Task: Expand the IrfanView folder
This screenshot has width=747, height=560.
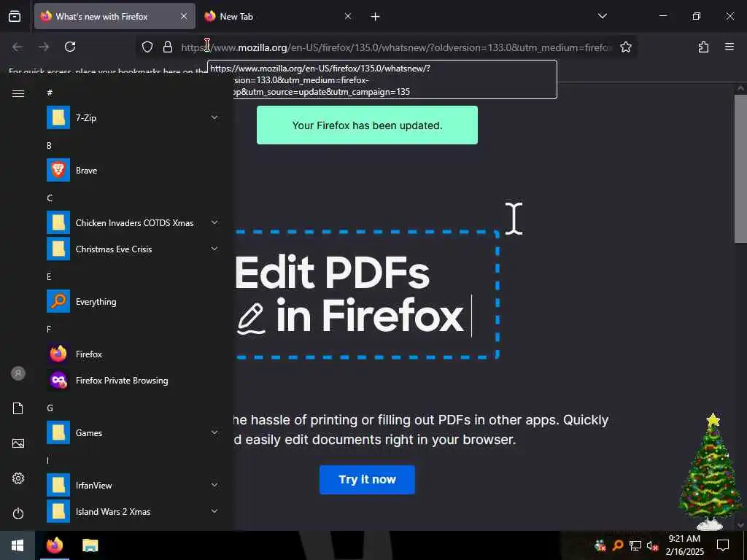Action: (x=133, y=485)
